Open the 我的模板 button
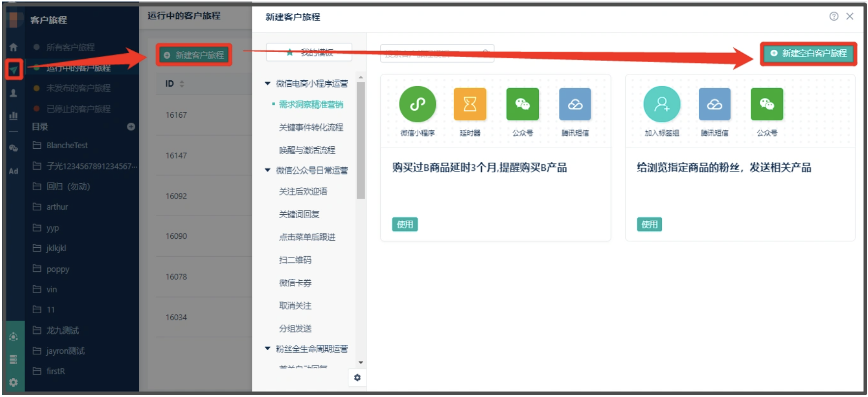868x397 pixels. click(x=309, y=52)
